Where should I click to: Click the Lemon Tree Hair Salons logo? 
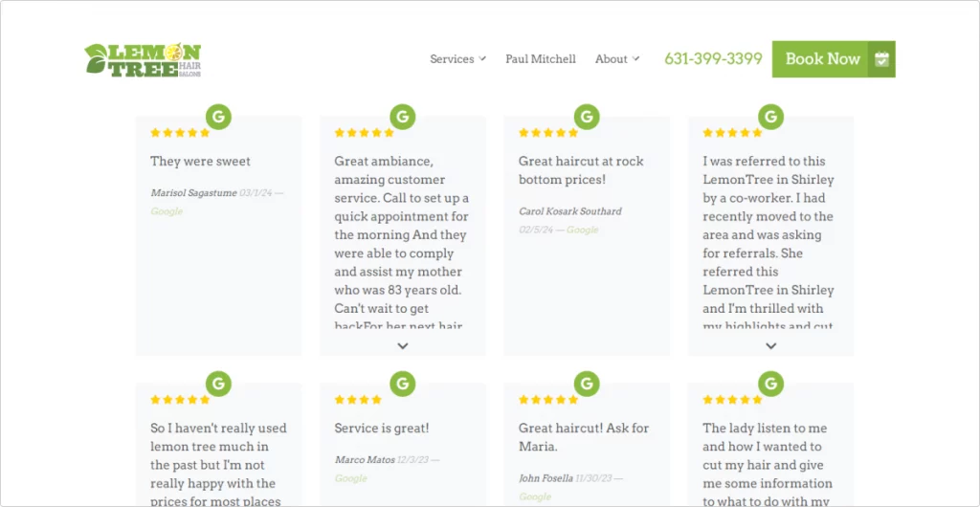tap(144, 60)
